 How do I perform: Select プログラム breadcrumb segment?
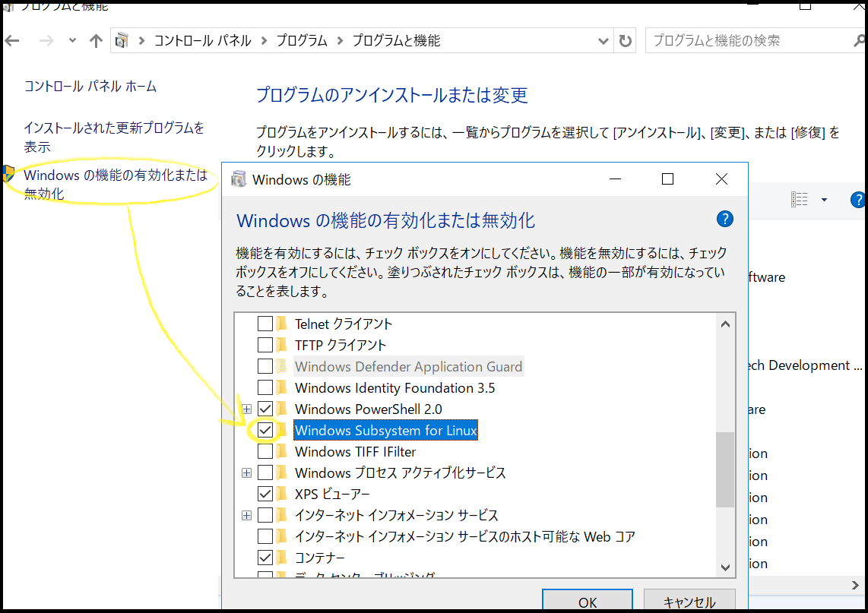coord(302,41)
